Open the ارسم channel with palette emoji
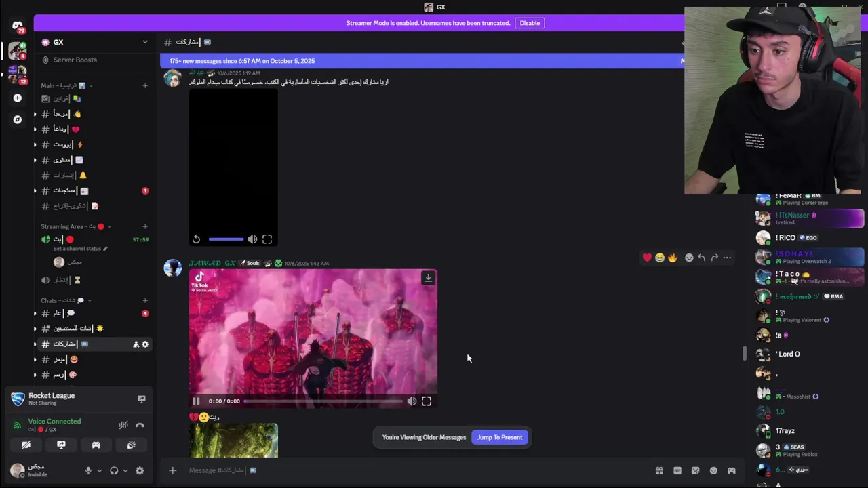 coord(94,375)
